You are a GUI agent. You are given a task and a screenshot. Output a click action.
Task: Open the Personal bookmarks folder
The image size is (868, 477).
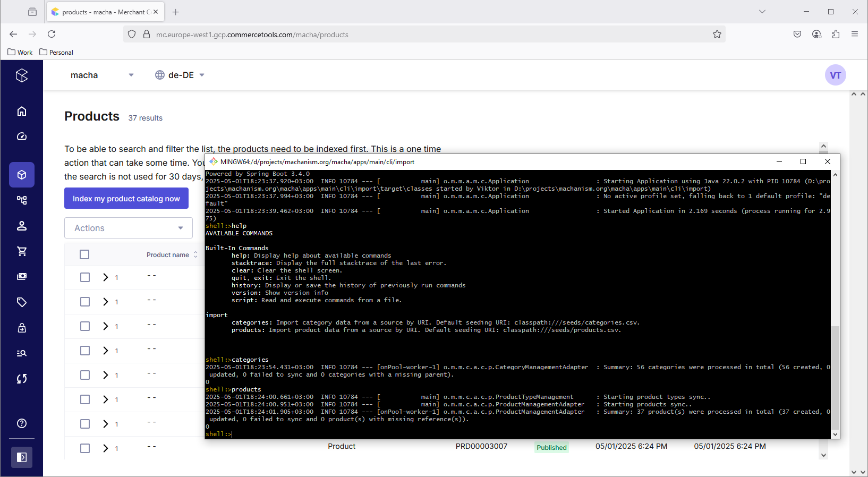click(56, 52)
